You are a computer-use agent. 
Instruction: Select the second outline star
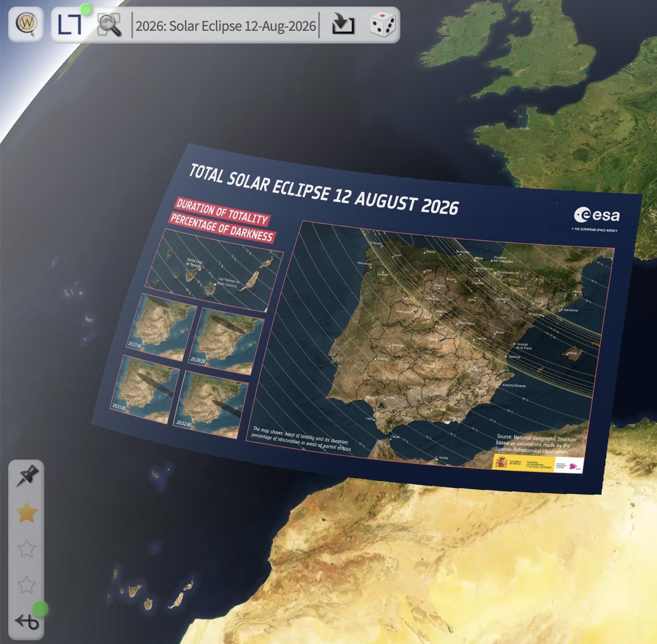pyautogui.click(x=26, y=548)
